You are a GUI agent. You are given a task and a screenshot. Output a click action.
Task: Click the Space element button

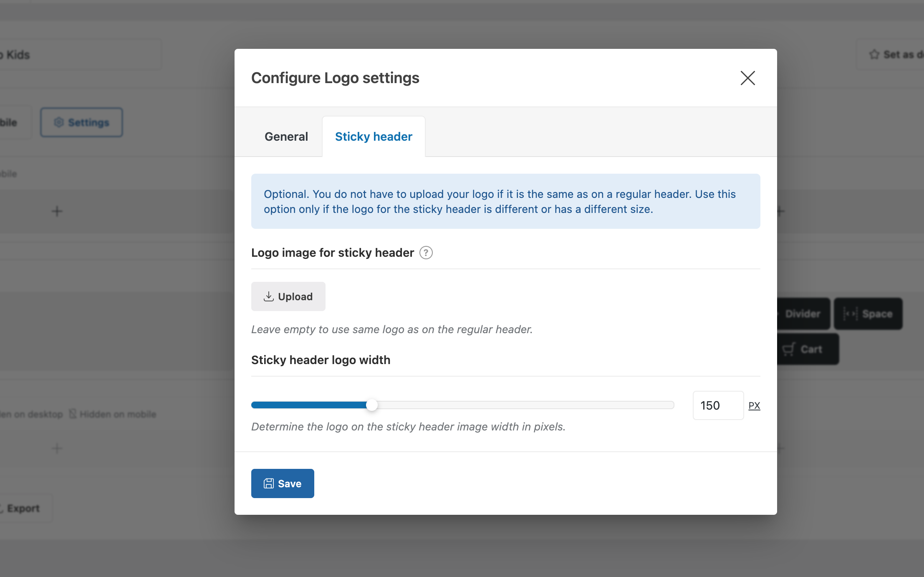pyautogui.click(x=868, y=314)
